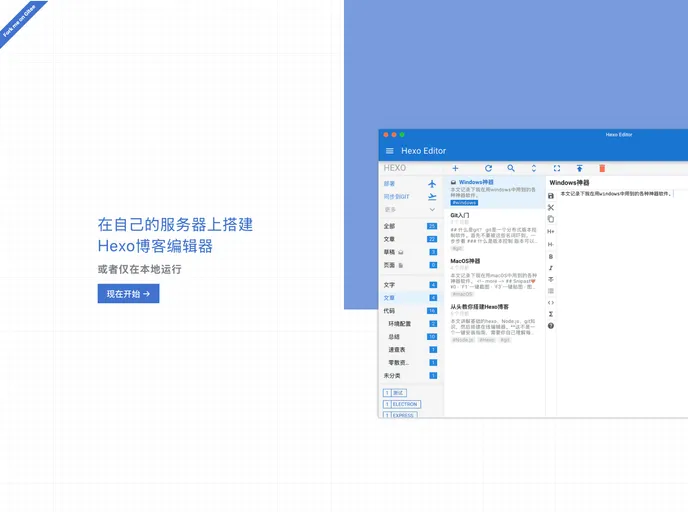This screenshot has height=512, width=688.
Task: Click the 测试 tag
Action: [395, 393]
